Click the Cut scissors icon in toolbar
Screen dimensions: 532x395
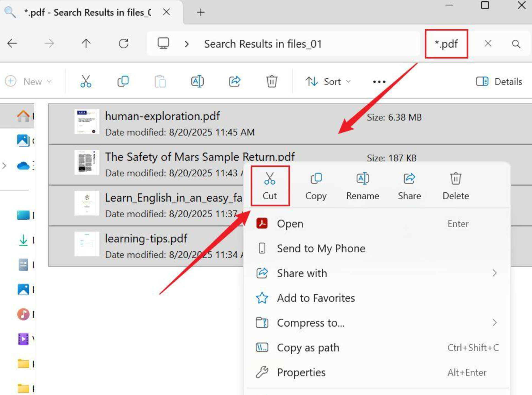coord(86,81)
